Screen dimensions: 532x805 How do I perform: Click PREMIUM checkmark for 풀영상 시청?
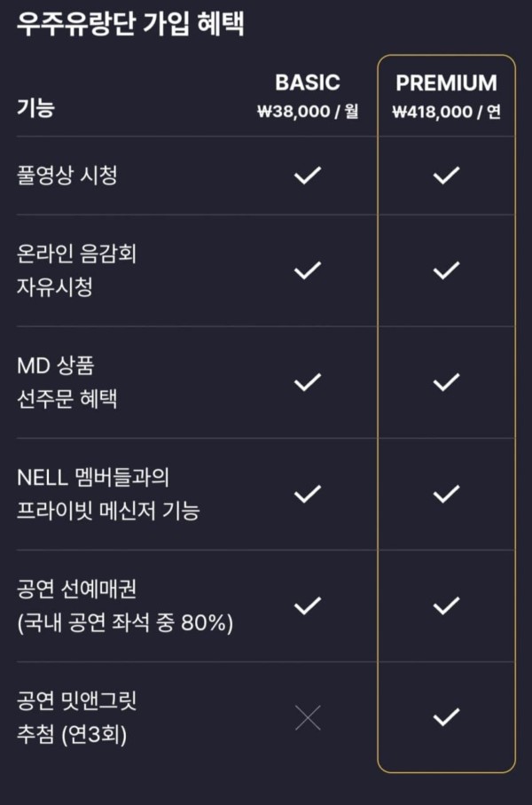tap(446, 176)
